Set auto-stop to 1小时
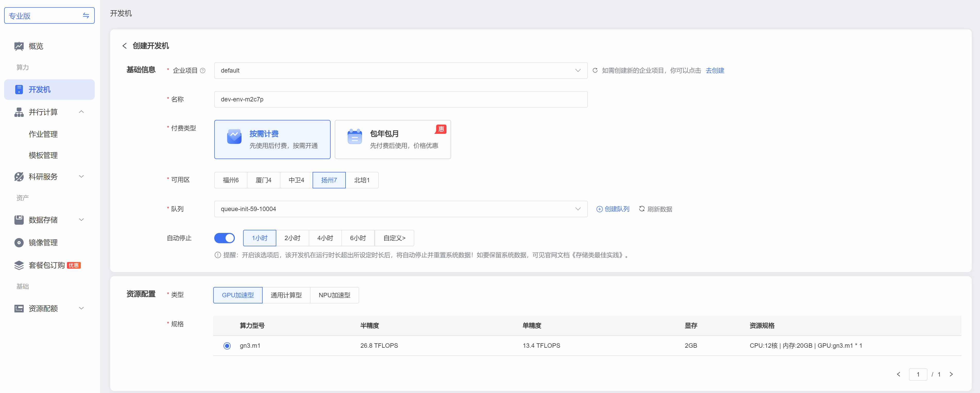Viewport: 980px width, 393px height. pos(260,238)
